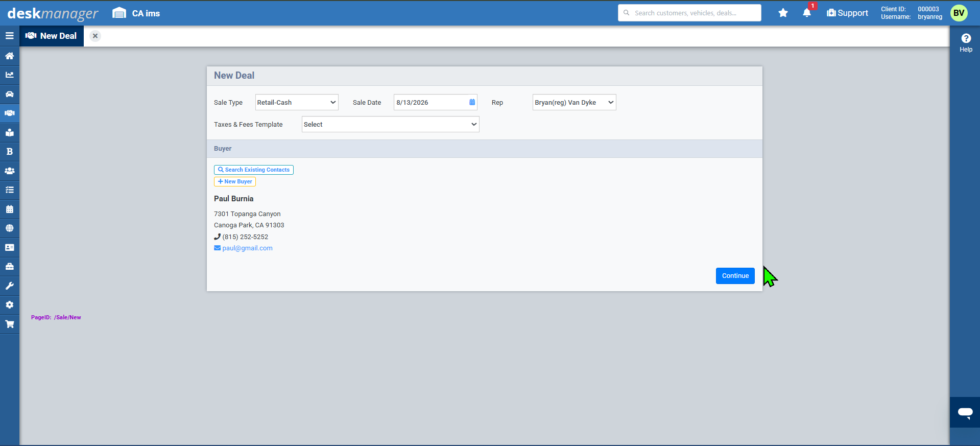Open the chat bubble widget
Viewport: 980px width, 446px height.
(x=965, y=412)
